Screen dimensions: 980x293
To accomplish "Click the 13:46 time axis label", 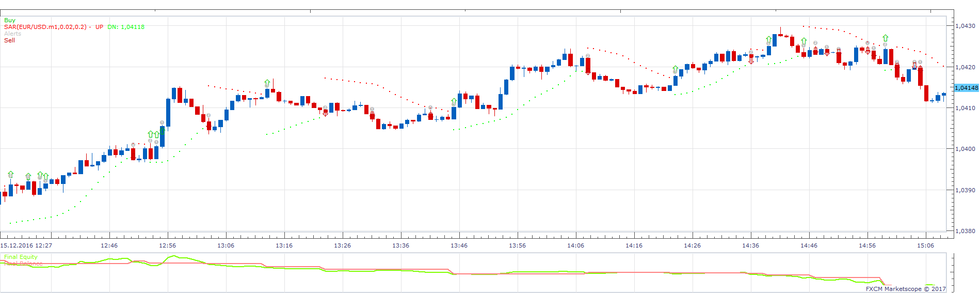I will 459,245.
